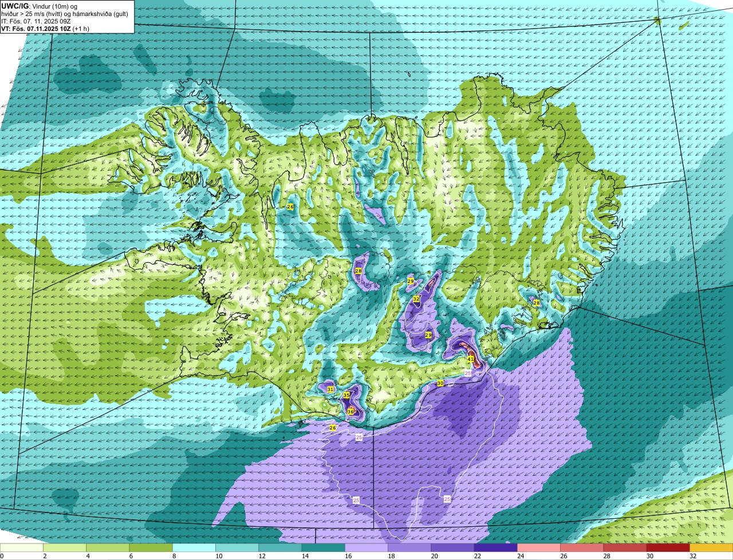
Task: Click the 30–32 m/s dark red swatch
Action: (x=668, y=548)
